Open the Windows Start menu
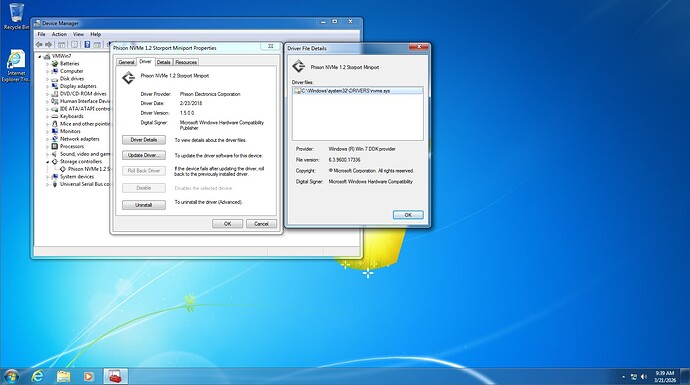 [x=11, y=376]
